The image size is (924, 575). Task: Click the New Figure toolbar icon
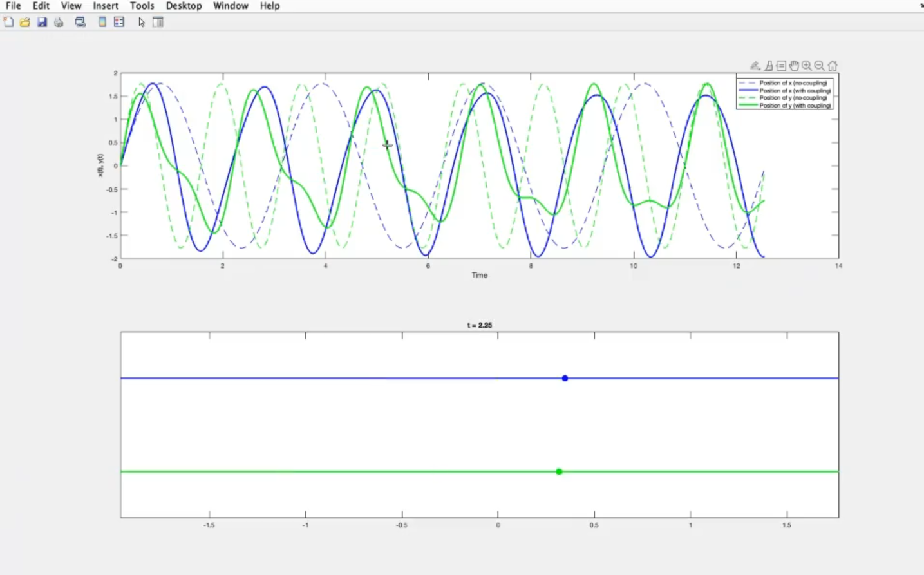(8, 22)
